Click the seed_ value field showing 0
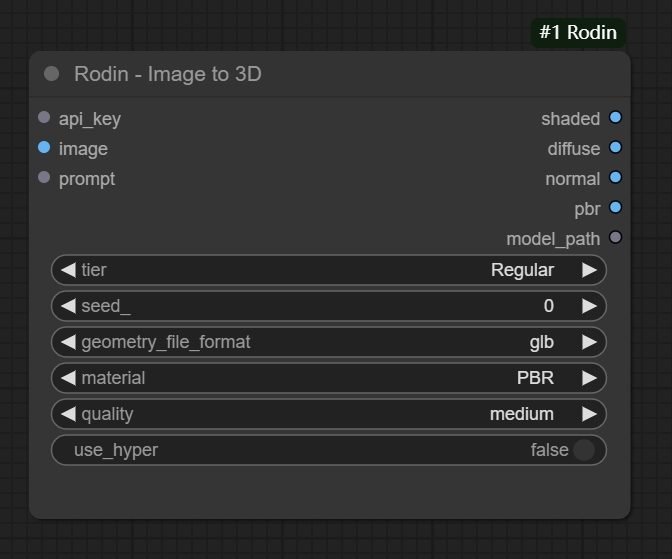The width and height of the screenshot is (672, 559). [329, 306]
